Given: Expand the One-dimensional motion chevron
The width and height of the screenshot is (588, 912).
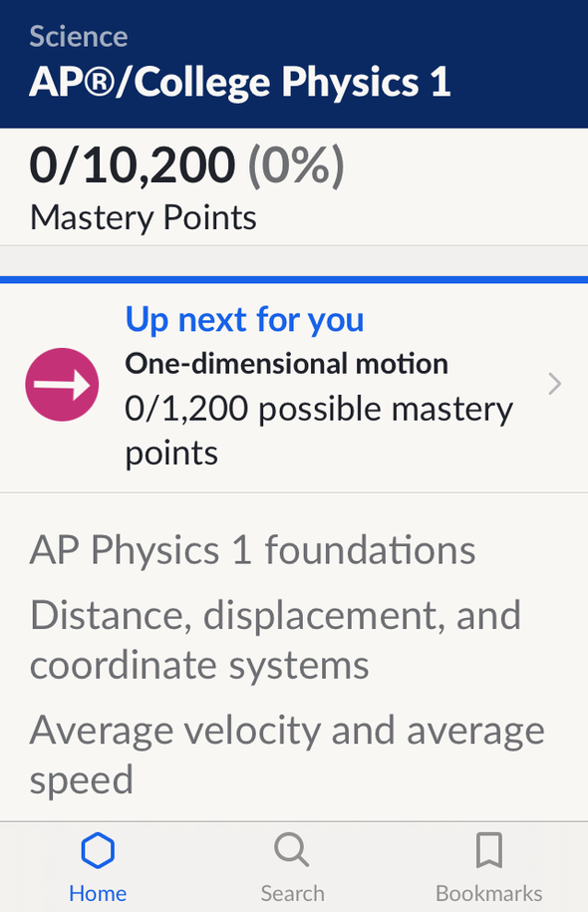Looking at the screenshot, I should coord(555,385).
